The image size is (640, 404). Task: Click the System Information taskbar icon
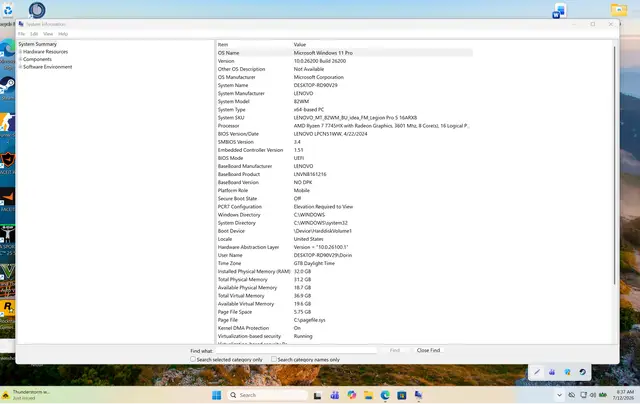pos(418,395)
